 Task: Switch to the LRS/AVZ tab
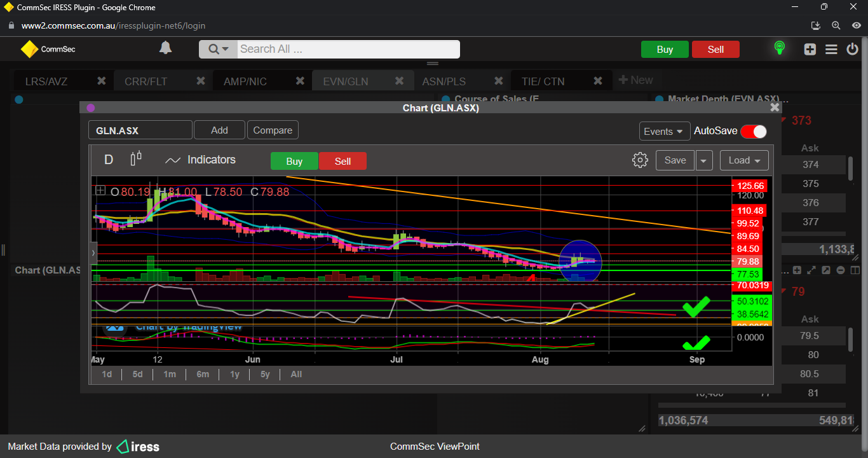pyautogui.click(x=46, y=81)
